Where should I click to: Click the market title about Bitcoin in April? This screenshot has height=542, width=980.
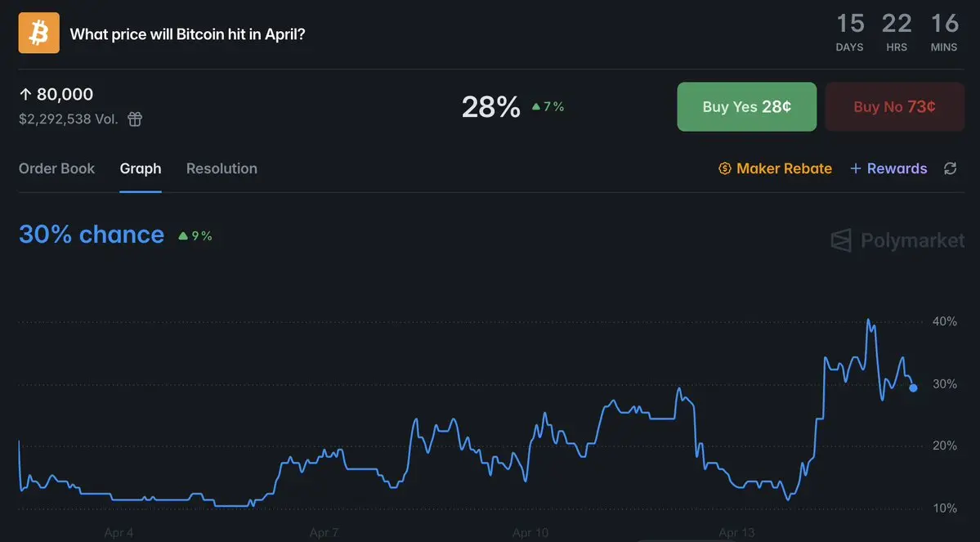pyautogui.click(x=188, y=34)
